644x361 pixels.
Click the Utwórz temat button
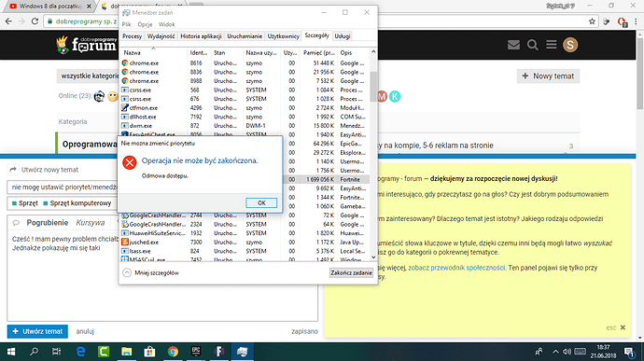37,331
